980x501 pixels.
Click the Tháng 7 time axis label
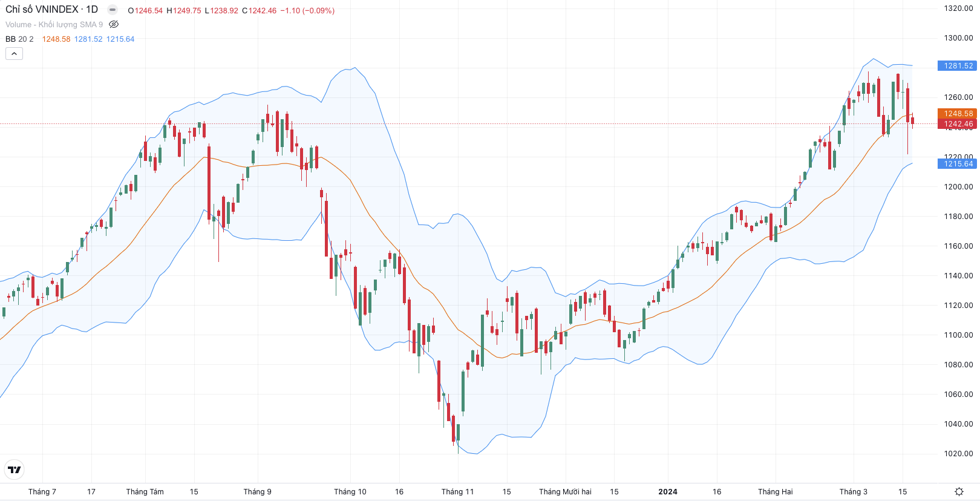[x=42, y=492]
